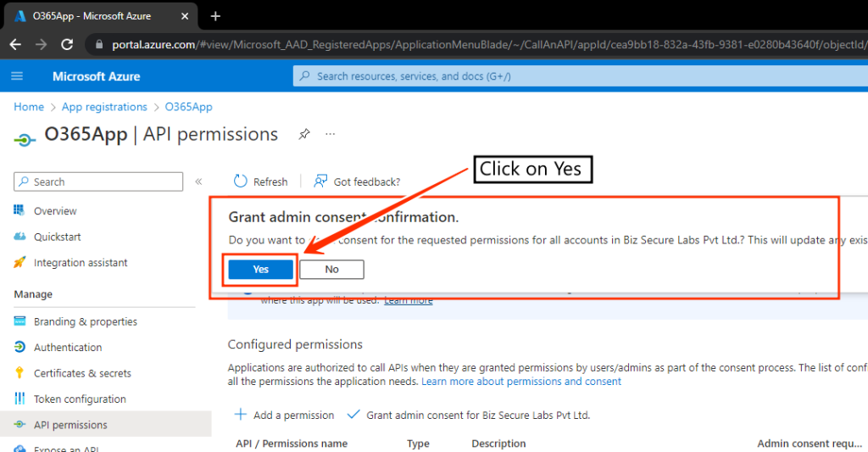Open the more options ellipsis menu
Screen dimensions: 868x452
click(x=330, y=134)
